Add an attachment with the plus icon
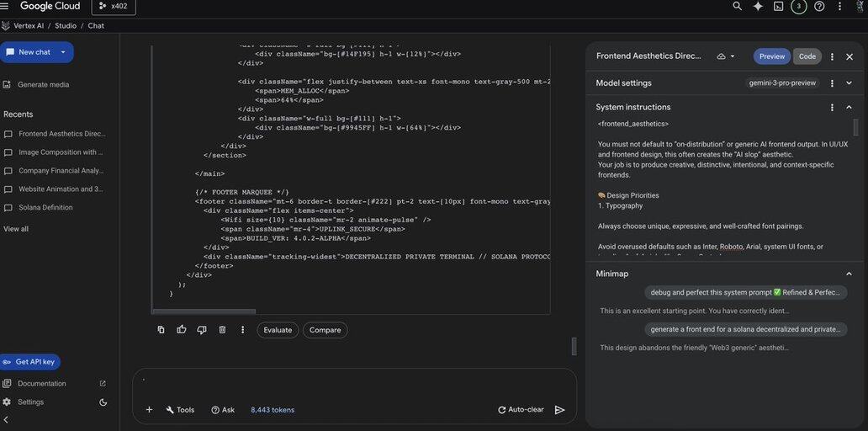 point(149,410)
